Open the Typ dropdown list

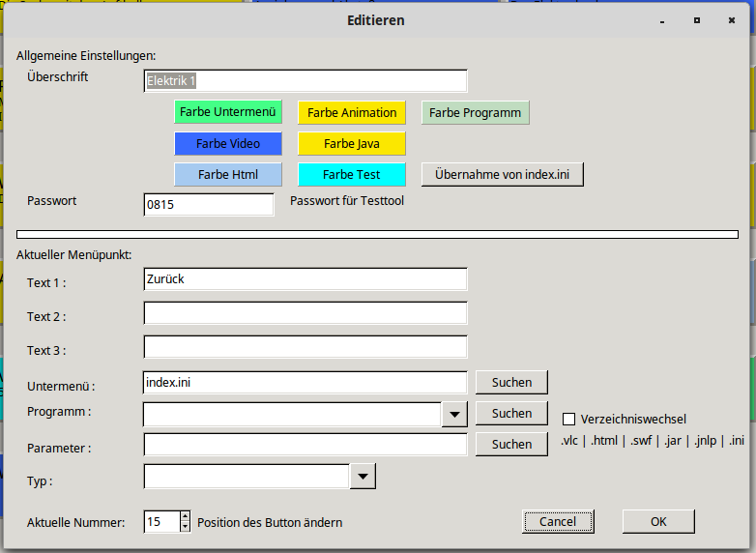point(362,476)
